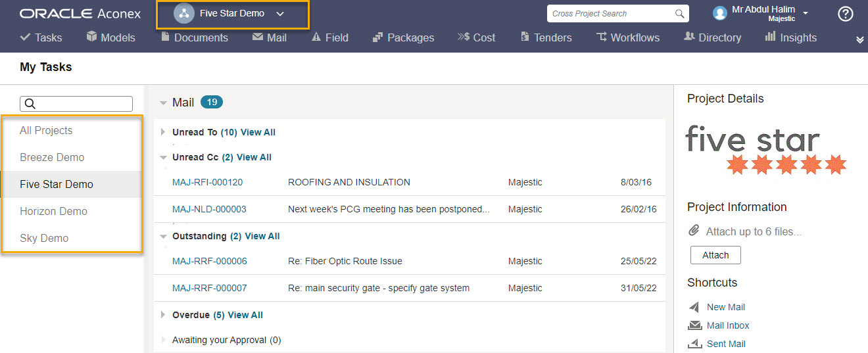Open the Directory menu

click(712, 37)
